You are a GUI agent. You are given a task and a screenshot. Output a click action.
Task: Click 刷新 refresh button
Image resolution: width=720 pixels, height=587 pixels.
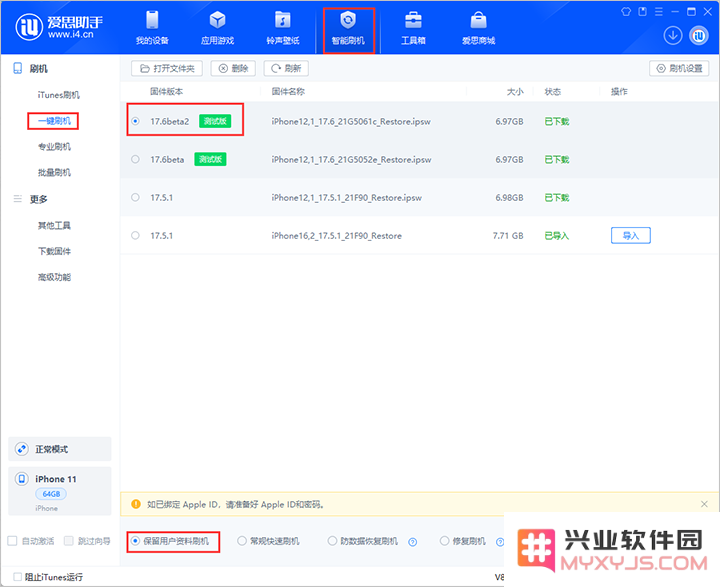pos(286,68)
